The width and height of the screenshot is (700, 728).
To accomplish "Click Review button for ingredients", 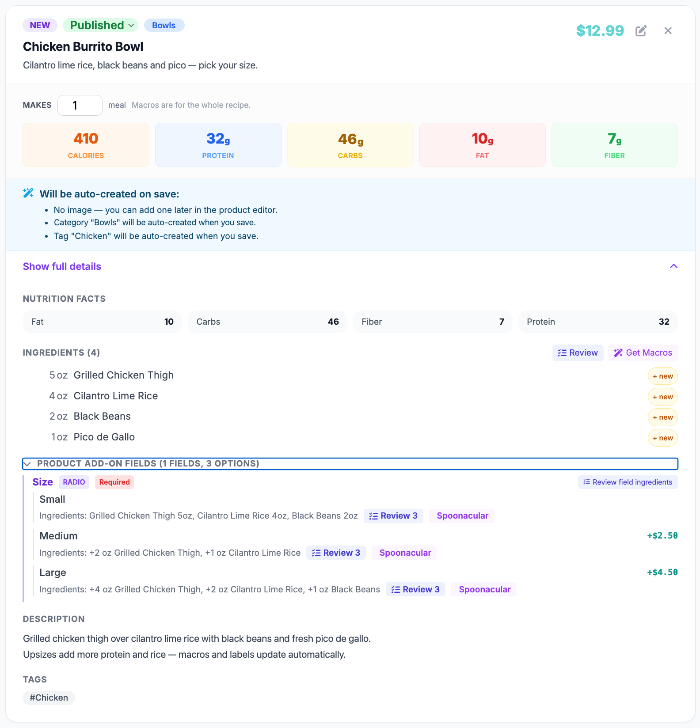I will click(578, 353).
